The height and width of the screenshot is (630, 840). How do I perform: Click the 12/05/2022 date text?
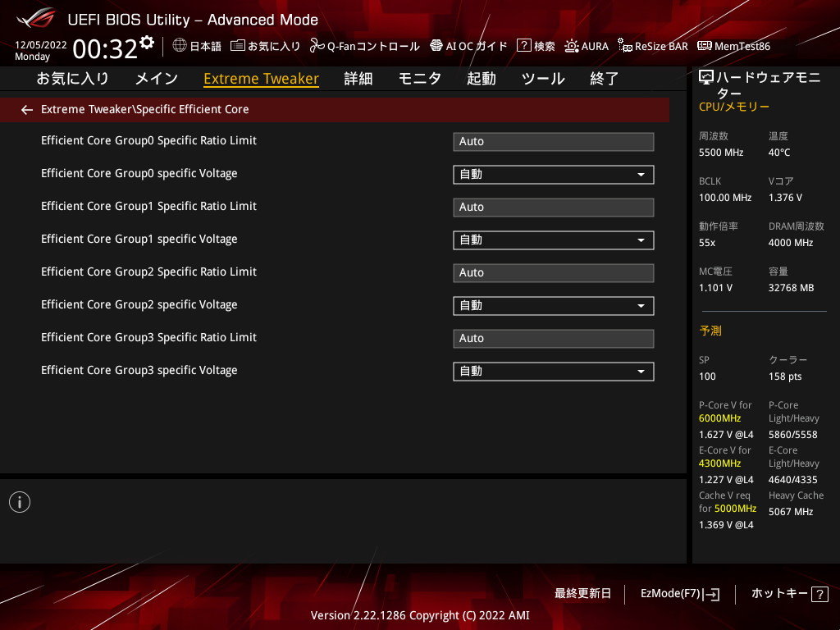point(41,45)
